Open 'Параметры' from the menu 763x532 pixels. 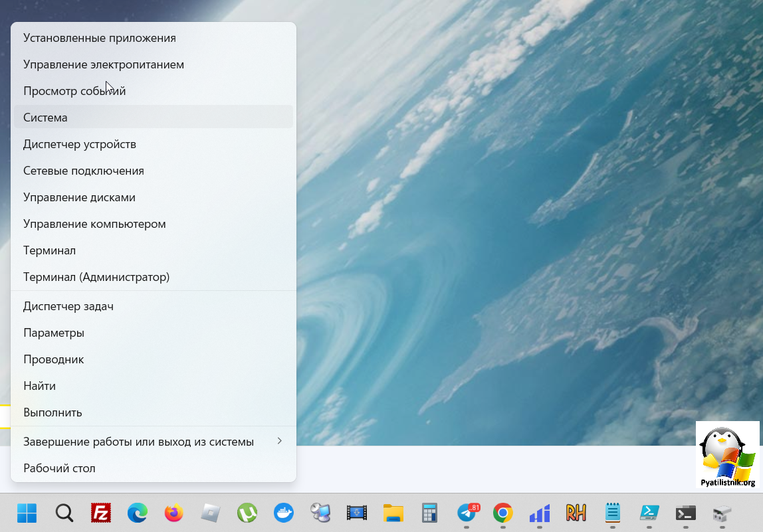154,333
